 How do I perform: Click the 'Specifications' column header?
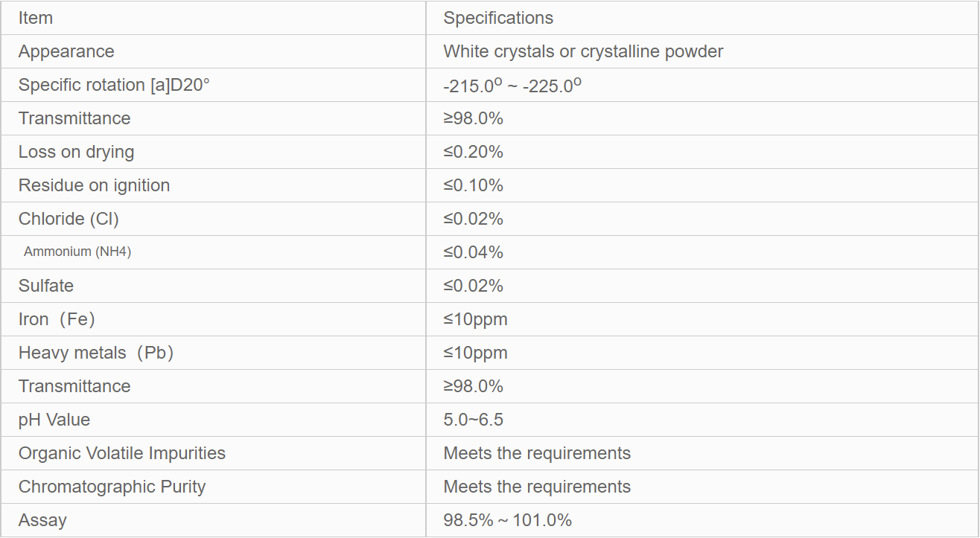(x=498, y=18)
